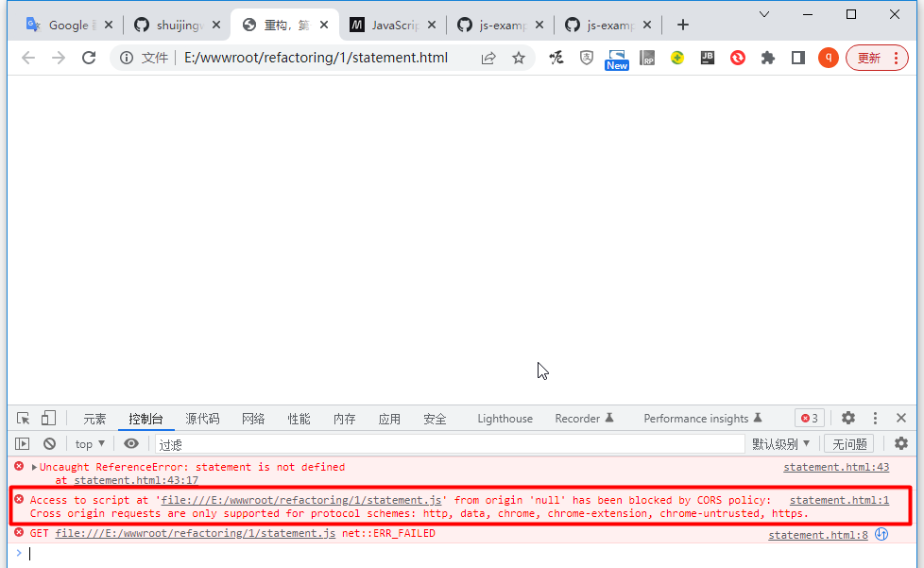Open the calligraphy-style extension icon
The width and height of the screenshot is (924, 568).
coord(556,58)
